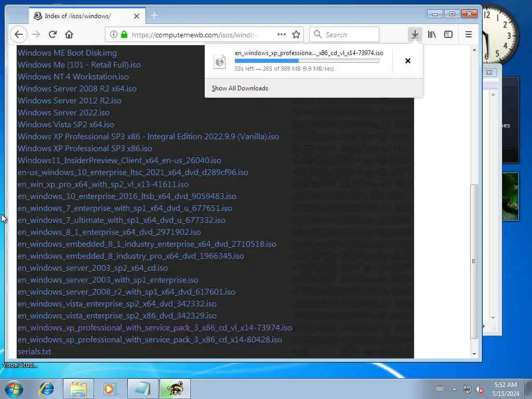The image size is (532, 399).
Task: Cancel the downloading XP iso file
Action: click(408, 61)
